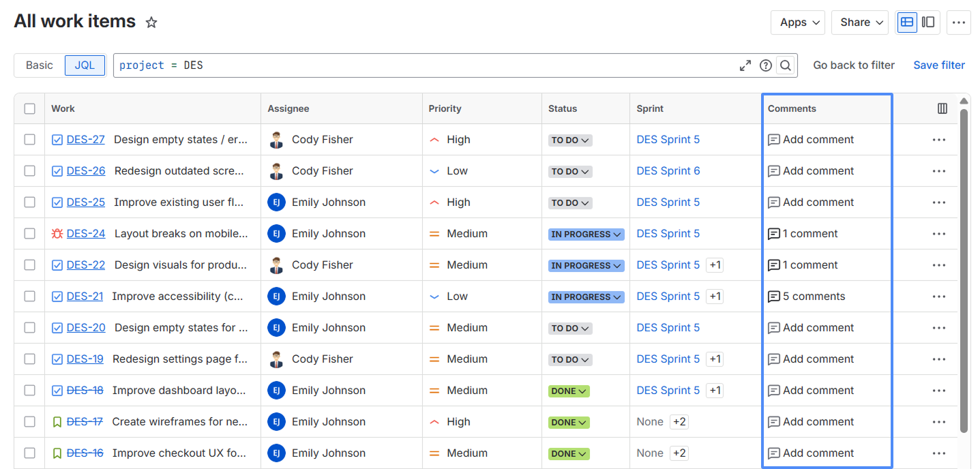Change DES-21 In Progress status
This screenshot has width=980, height=469.
tap(586, 297)
